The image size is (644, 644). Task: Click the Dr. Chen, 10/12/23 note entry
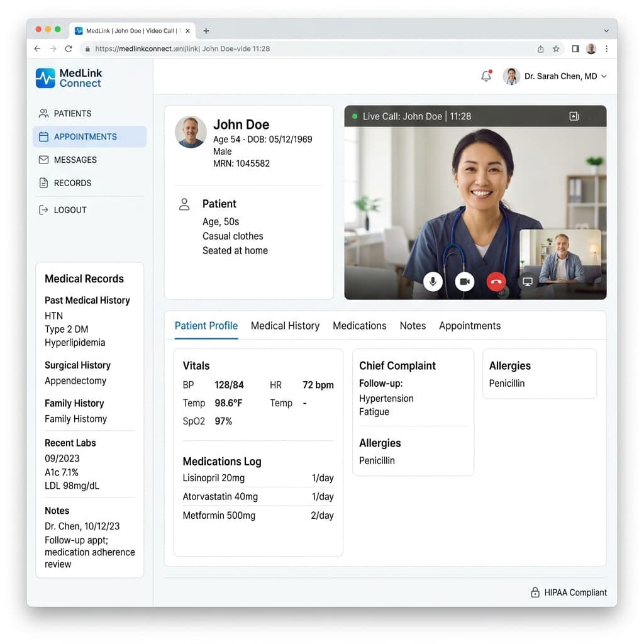click(82, 526)
